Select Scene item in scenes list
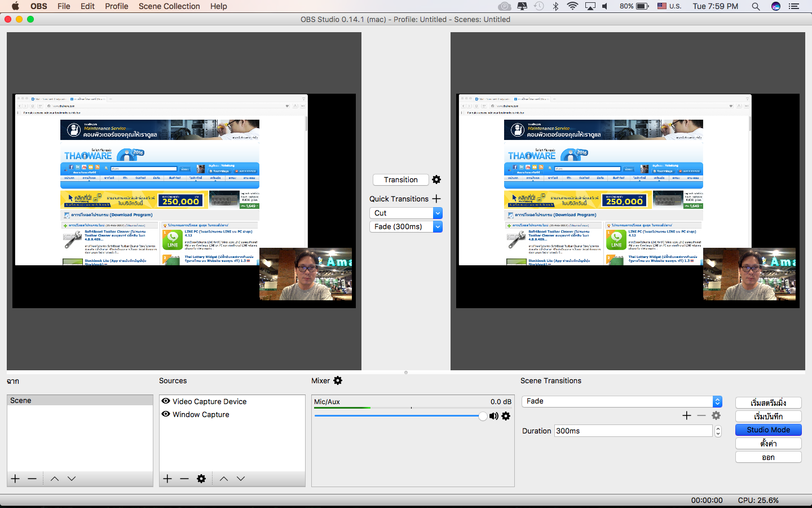Viewport: 812px width, 508px height. [x=80, y=400]
